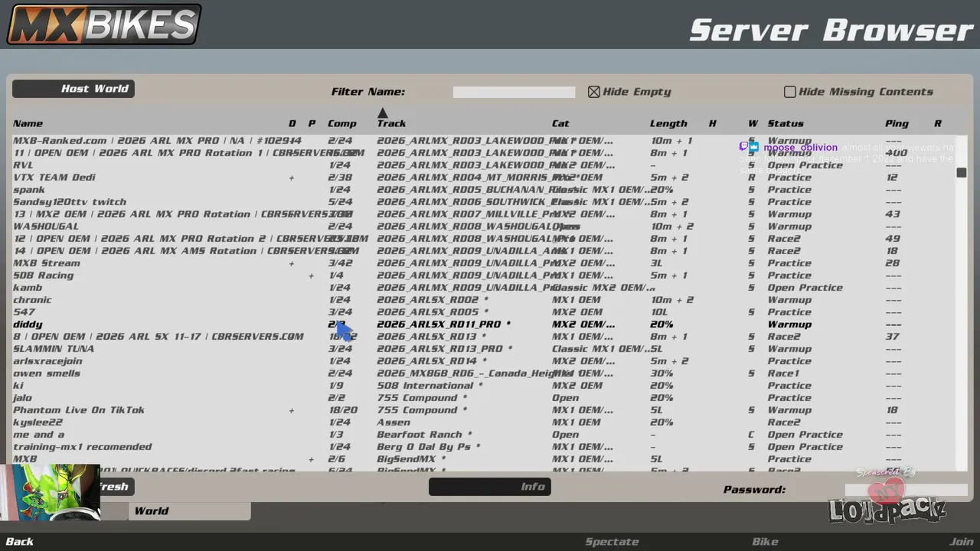Select the owen smells server
The width and height of the screenshot is (980, 551).
point(484,373)
